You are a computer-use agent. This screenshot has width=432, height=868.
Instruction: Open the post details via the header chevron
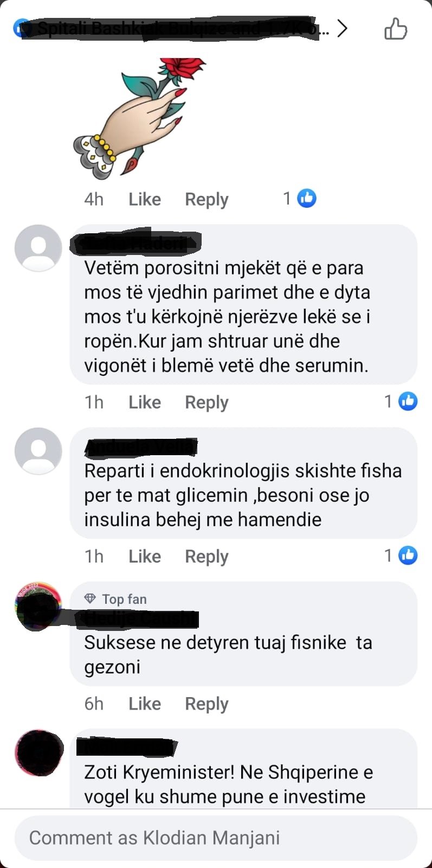341,28
